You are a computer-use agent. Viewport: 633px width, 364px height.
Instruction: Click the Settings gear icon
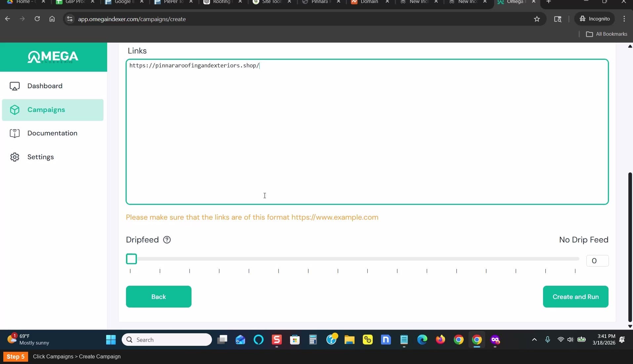(x=15, y=157)
